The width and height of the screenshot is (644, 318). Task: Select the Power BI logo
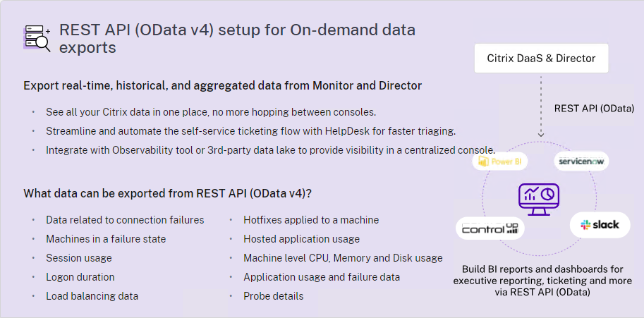pyautogui.click(x=500, y=161)
